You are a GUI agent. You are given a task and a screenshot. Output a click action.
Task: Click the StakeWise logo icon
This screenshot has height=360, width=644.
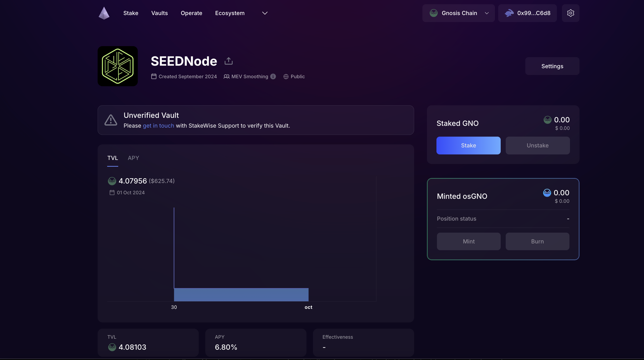click(104, 13)
